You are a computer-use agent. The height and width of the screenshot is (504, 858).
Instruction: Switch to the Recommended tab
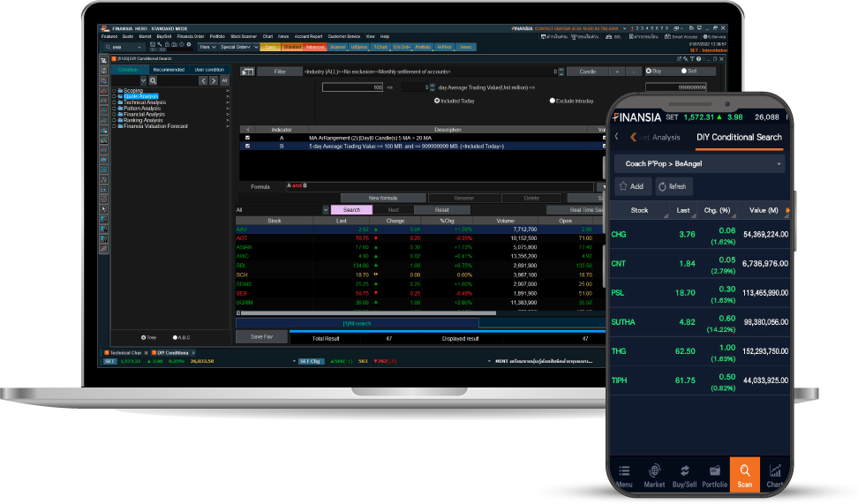[x=169, y=70]
